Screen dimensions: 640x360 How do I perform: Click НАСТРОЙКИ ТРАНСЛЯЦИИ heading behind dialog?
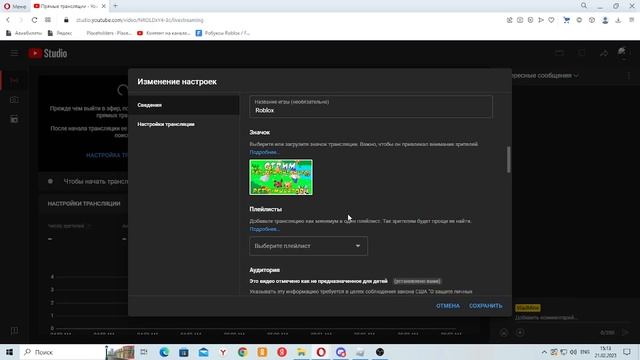(84, 204)
